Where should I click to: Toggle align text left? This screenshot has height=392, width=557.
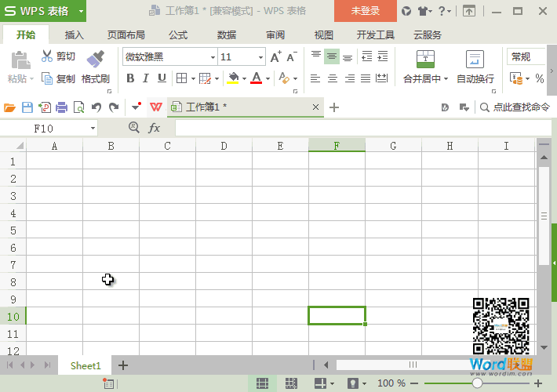click(x=315, y=78)
